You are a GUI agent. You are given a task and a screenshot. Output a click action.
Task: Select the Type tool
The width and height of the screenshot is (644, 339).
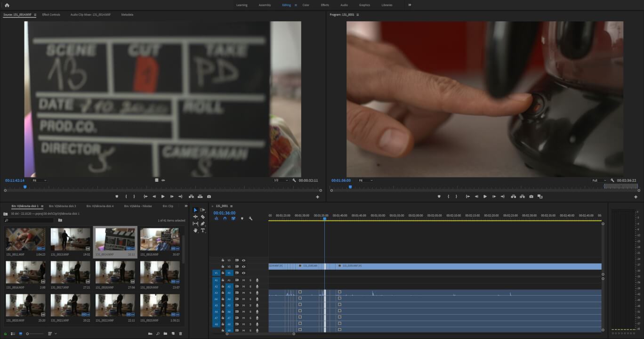[203, 230]
